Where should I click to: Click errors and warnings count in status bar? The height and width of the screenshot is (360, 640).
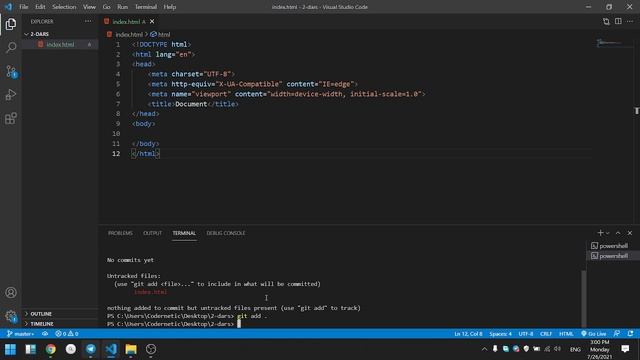coord(67,333)
